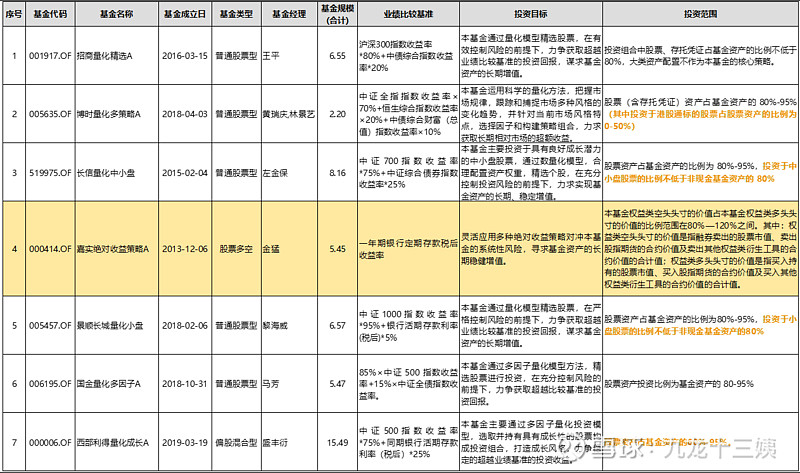This screenshot has height=473, width=800.
Task: Click fund code 006195.OF
Action: [50, 384]
